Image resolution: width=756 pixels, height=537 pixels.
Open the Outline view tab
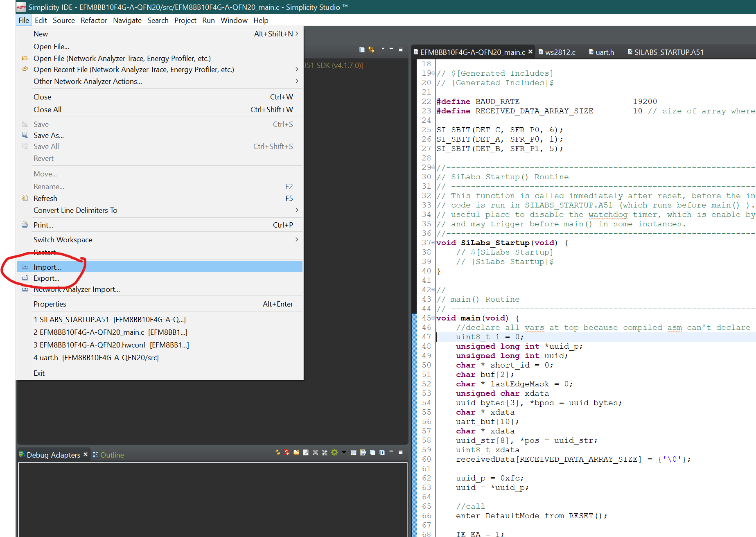[112, 455]
